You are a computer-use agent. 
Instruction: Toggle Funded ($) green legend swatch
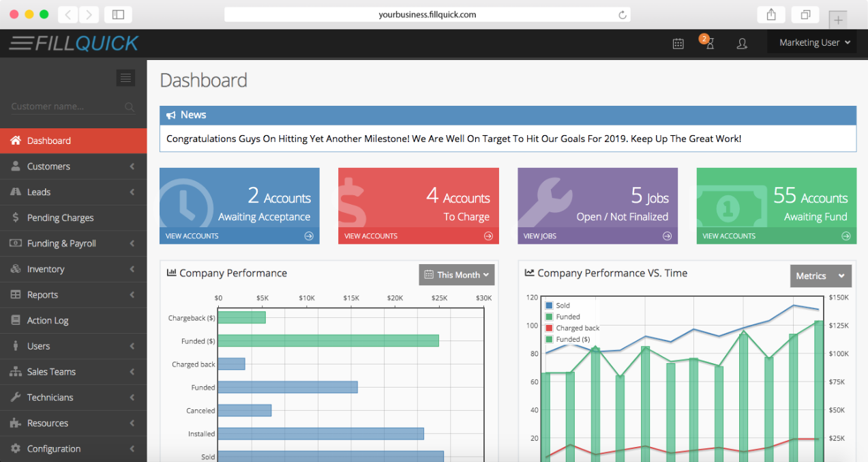pyautogui.click(x=549, y=339)
